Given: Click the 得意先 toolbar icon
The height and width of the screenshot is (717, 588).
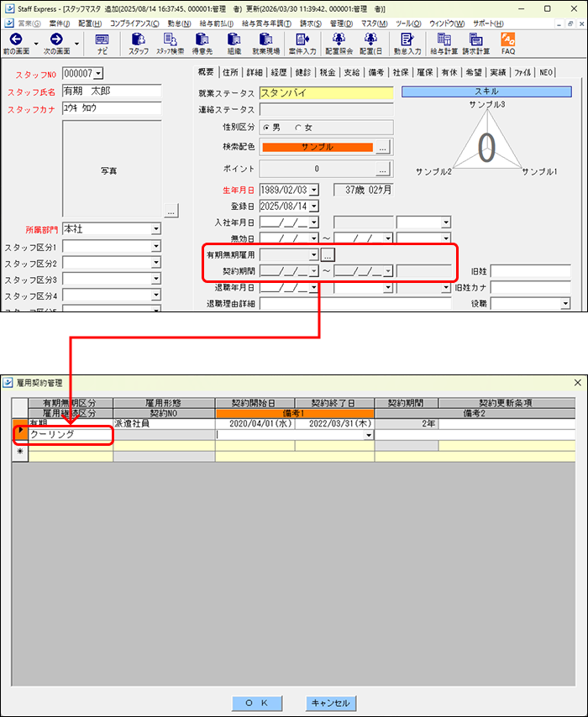Looking at the screenshot, I should (x=202, y=39).
